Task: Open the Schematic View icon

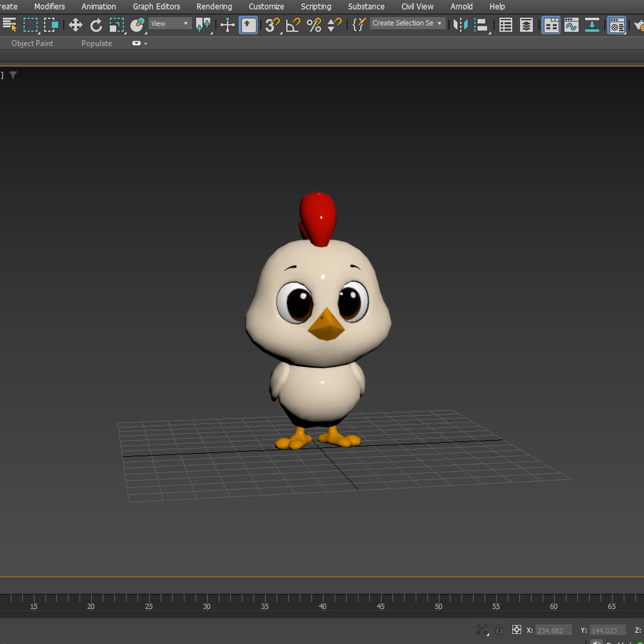Action: [x=592, y=24]
